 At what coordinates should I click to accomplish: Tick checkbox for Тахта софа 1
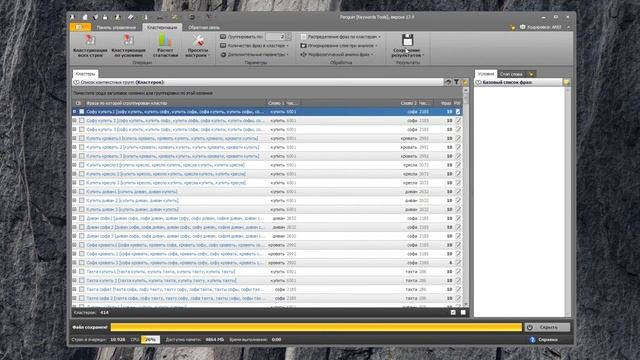tap(82, 289)
